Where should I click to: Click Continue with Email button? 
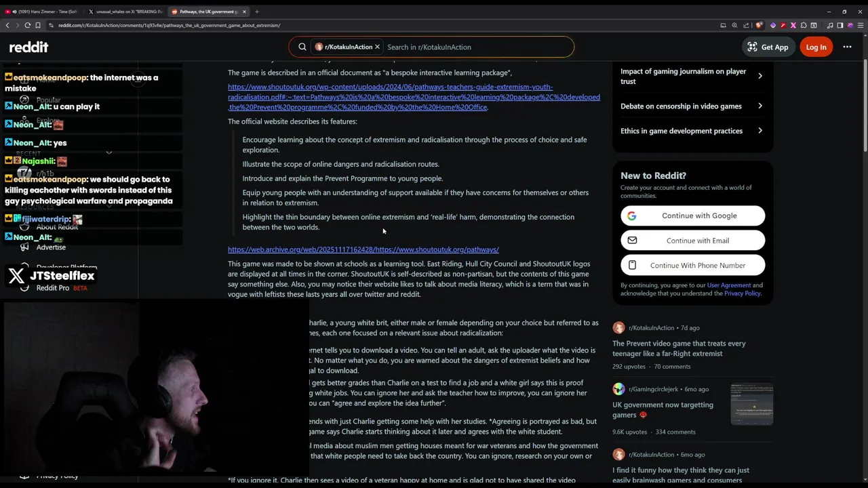point(692,241)
